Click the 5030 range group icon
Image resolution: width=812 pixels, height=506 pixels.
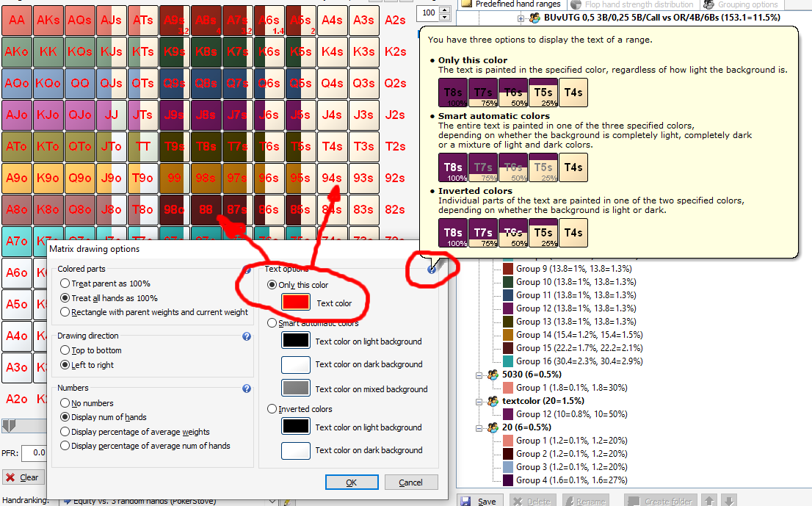(x=493, y=375)
